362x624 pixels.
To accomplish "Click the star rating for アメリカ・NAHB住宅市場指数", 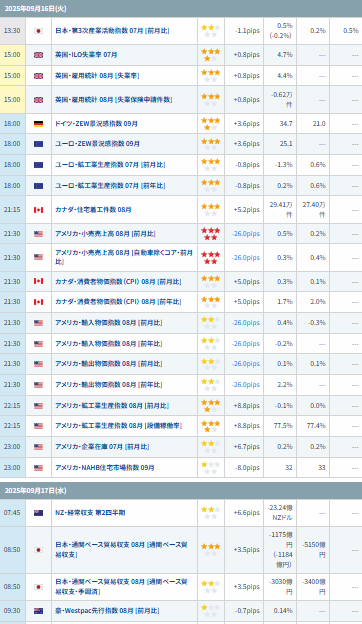I will (x=210, y=468).
